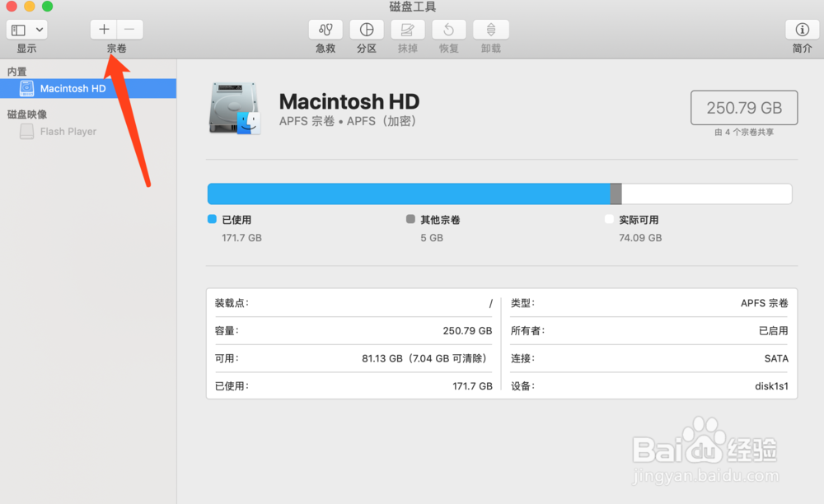Viewport: 824px width, 504px height.
Task: Click the large Macintosh HD disk thumbnail
Action: tap(235, 109)
